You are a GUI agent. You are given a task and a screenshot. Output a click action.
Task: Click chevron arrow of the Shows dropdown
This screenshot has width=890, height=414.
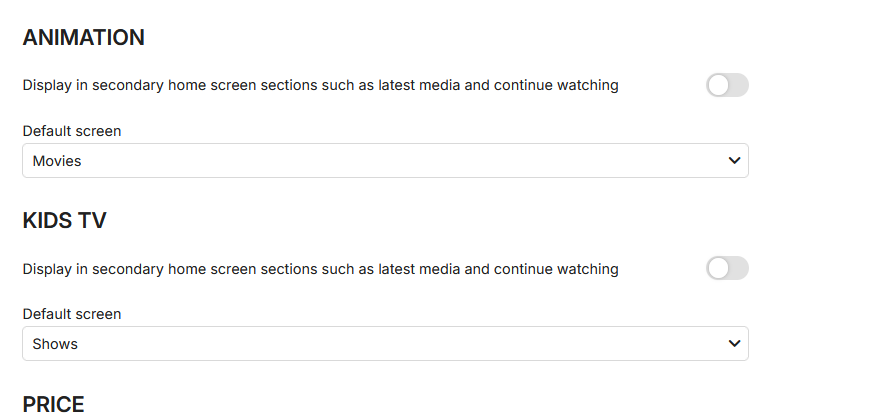pyautogui.click(x=735, y=344)
